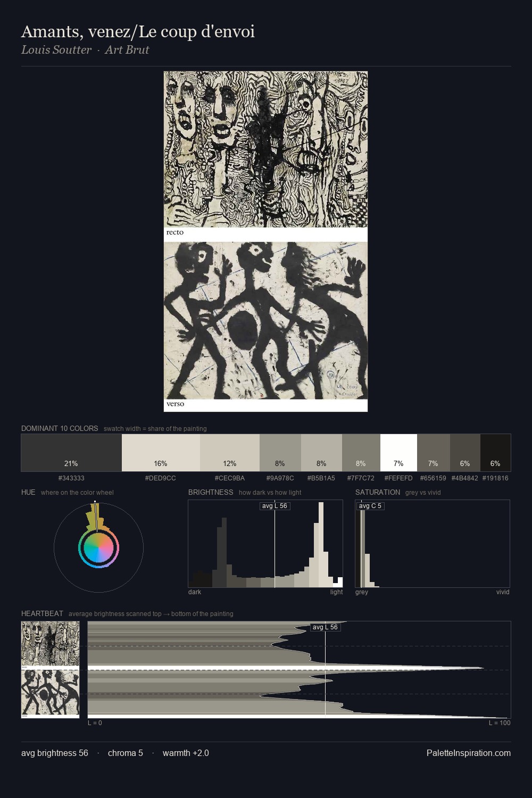Click the 'light' brightness axis label
Image resolution: width=532 pixels, height=798 pixels.
(336, 592)
